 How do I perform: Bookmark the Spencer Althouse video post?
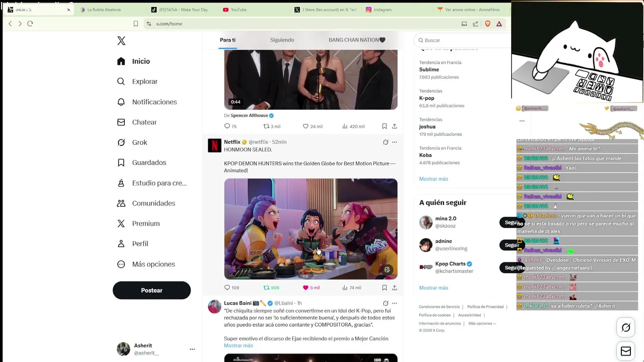pos(384,126)
